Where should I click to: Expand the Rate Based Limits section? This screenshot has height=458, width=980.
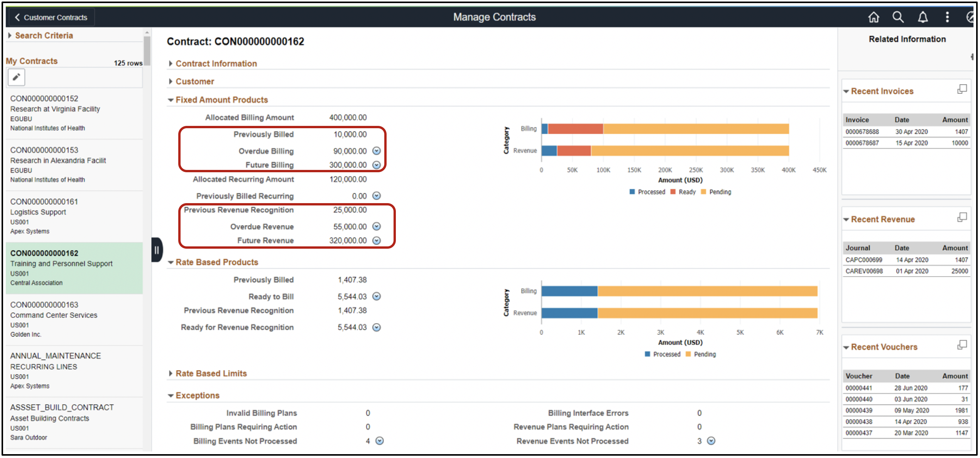point(170,373)
